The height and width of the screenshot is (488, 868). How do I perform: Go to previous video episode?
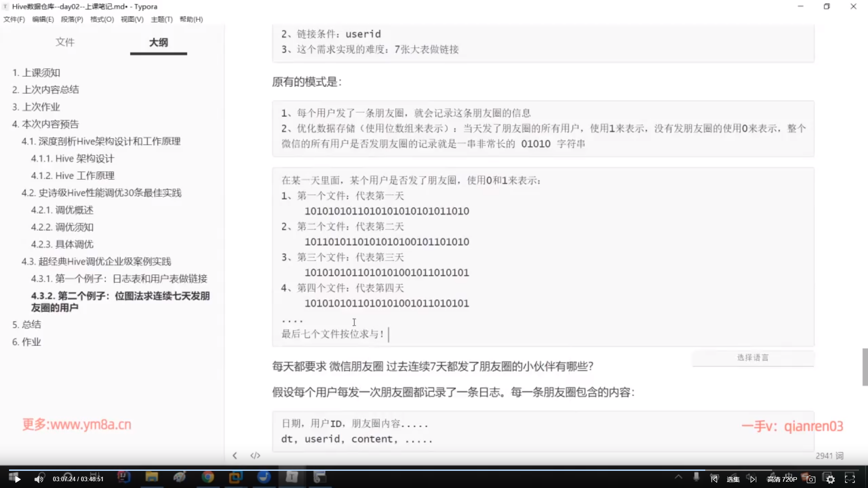click(714, 479)
